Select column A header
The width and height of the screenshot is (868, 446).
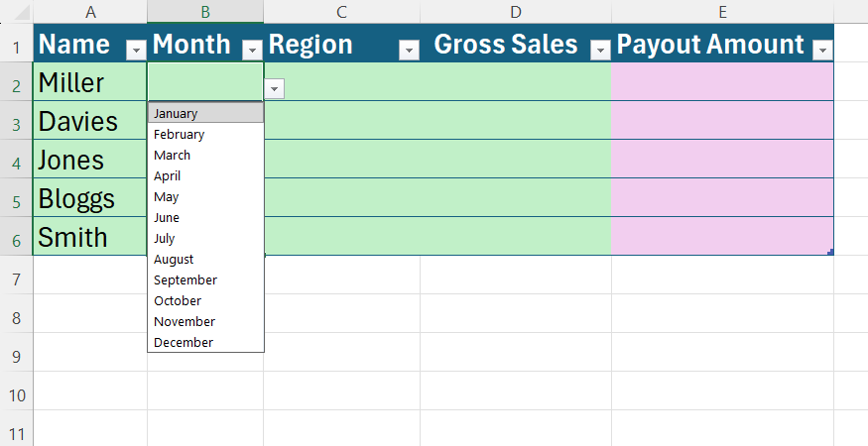click(90, 12)
